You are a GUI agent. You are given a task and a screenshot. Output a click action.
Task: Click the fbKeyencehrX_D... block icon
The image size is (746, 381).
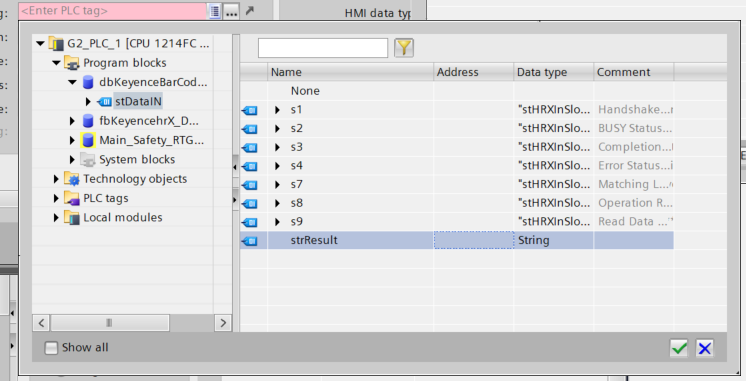click(x=88, y=121)
